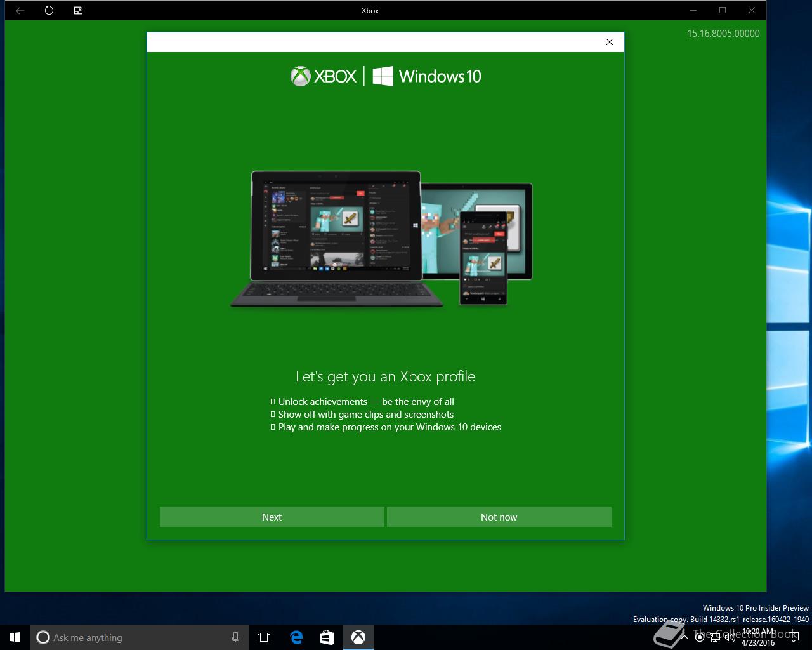812x650 pixels.
Task: Refresh the Xbox app
Action: (x=49, y=10)
